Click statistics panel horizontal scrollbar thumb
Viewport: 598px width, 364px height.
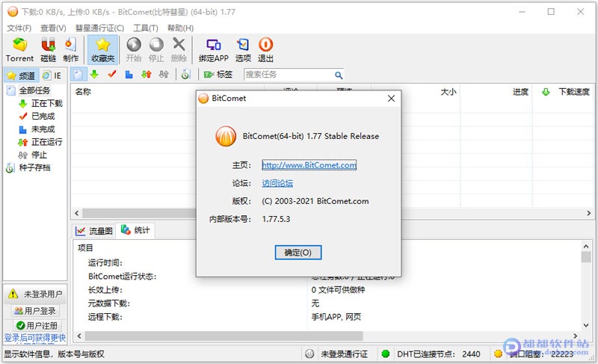pos(224,336)
